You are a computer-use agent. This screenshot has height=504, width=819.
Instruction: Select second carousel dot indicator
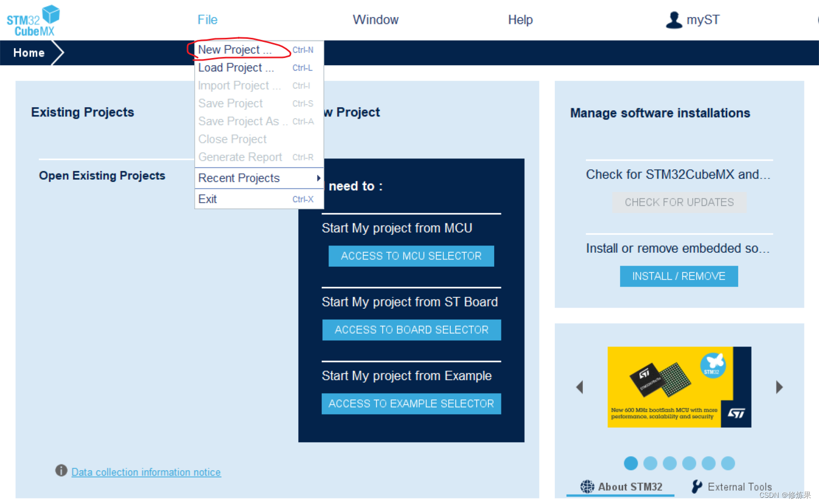coord(650,463)
